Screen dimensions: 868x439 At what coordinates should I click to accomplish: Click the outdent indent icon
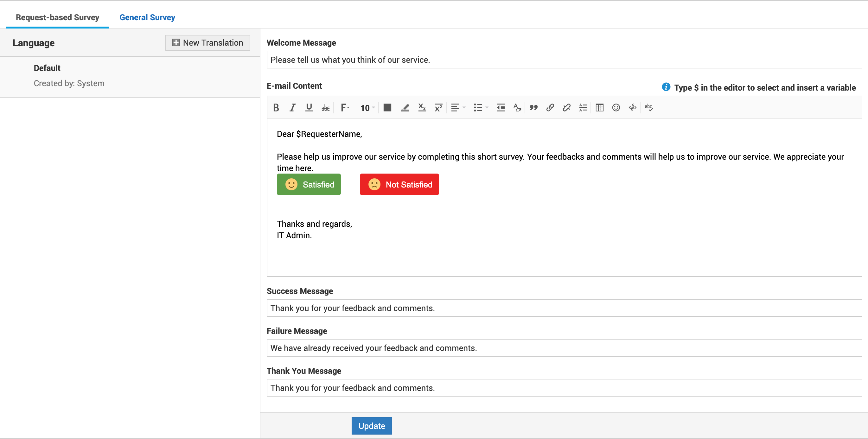[501, 107]
